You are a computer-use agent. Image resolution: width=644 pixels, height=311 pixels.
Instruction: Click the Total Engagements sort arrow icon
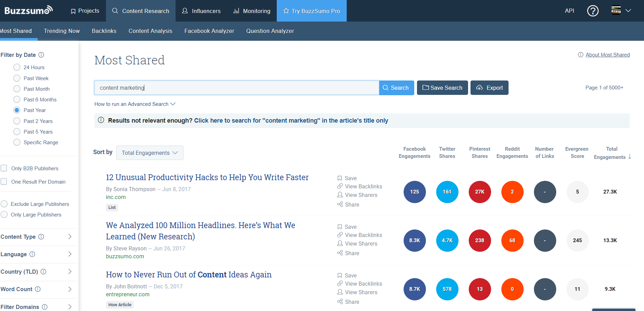click(x=630, y=157)
